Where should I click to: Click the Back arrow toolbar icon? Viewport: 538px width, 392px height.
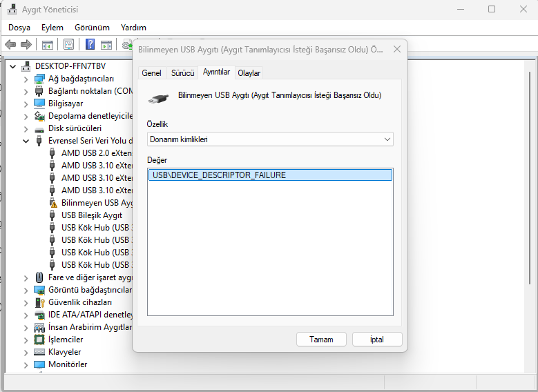point(10,44)
